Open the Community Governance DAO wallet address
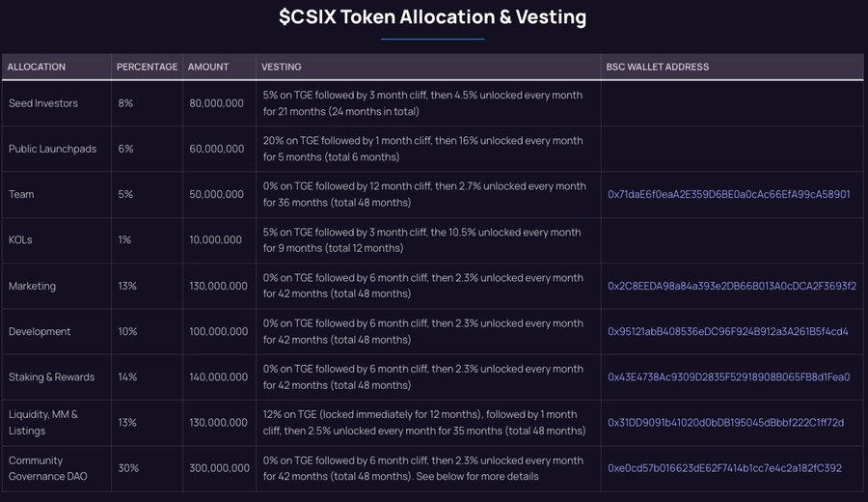This screenshot has height=502, width=868. pos(724,468)
